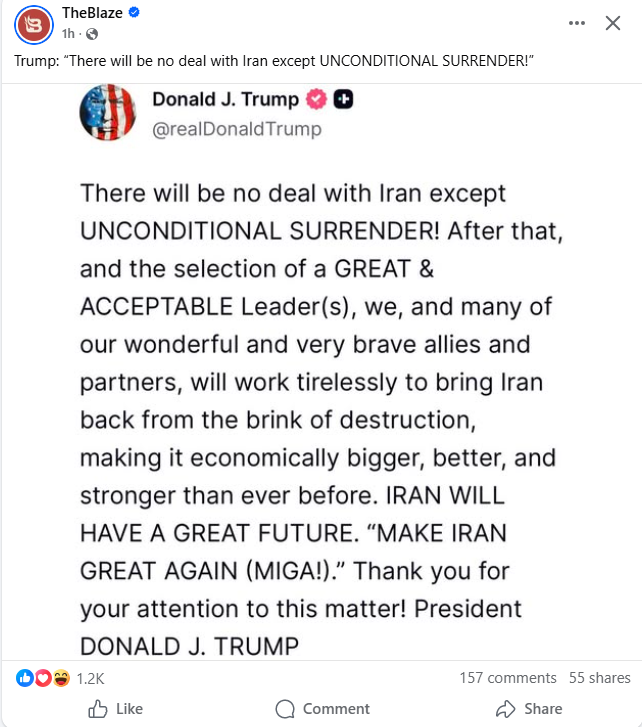Show the 55 shares list

click(x=600, y=678)
